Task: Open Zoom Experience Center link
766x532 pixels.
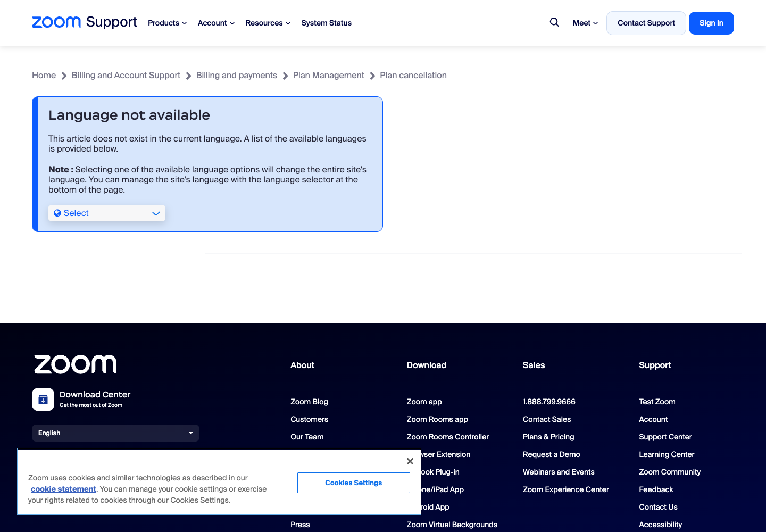Action: coord(566,489)
